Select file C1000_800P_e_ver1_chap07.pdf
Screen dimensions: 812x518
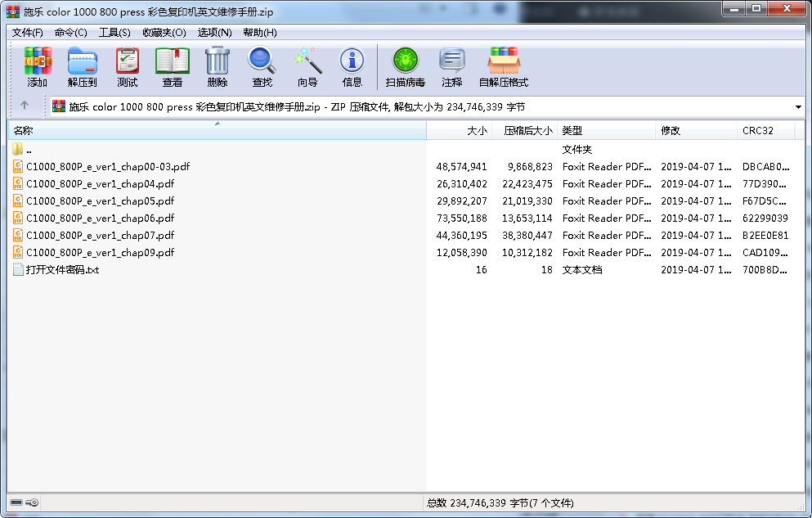pos(100,235)
